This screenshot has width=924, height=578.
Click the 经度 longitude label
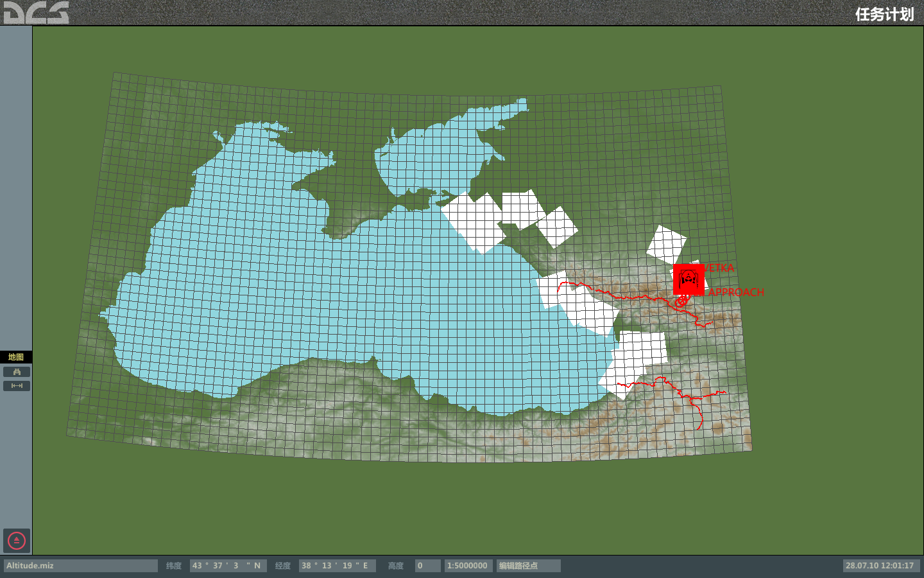click(x=282, y=566)
